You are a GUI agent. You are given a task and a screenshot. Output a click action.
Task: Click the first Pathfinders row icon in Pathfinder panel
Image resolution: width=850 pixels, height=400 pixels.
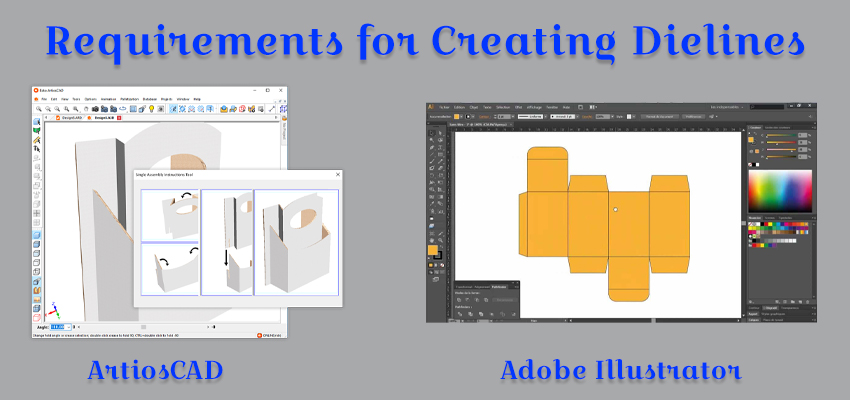point(460,314)
